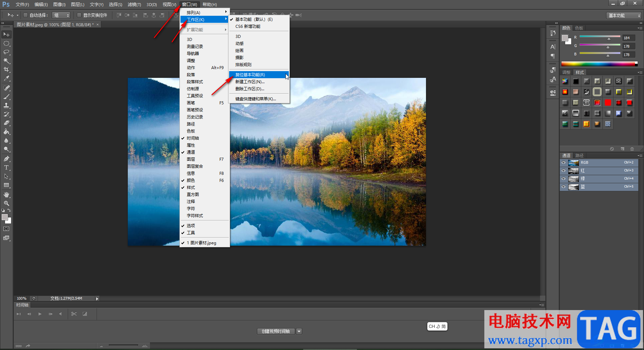Toggle Quick Mask mode icon
The height and width of the screenshot is (350, 644).
point(6,229)
